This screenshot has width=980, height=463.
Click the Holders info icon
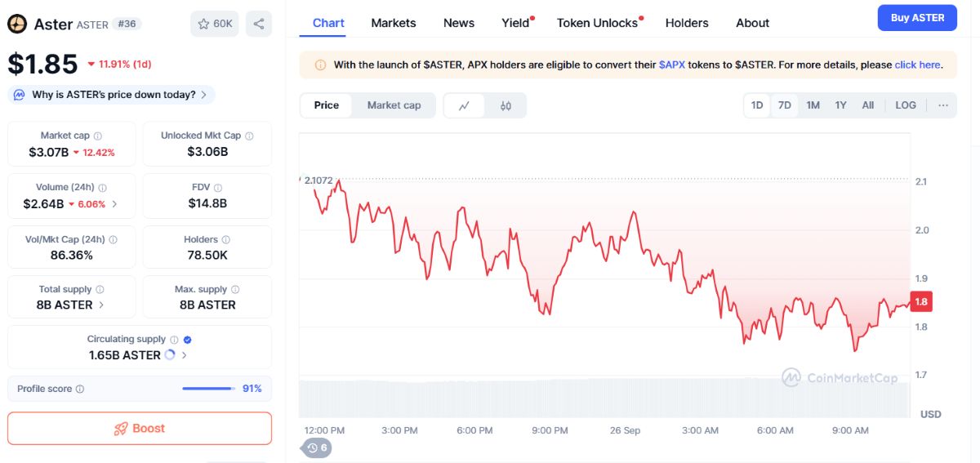pos(225,240)
